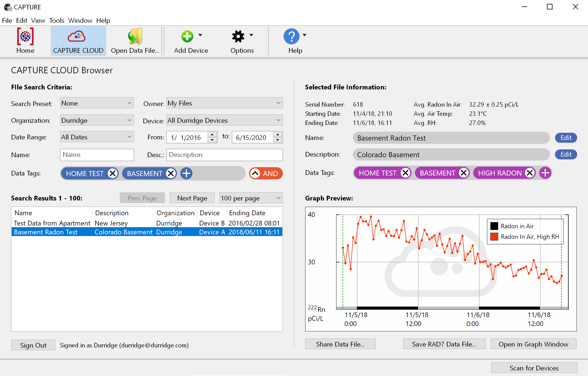Expand the Search Preset dropdown

pos(97,103)
